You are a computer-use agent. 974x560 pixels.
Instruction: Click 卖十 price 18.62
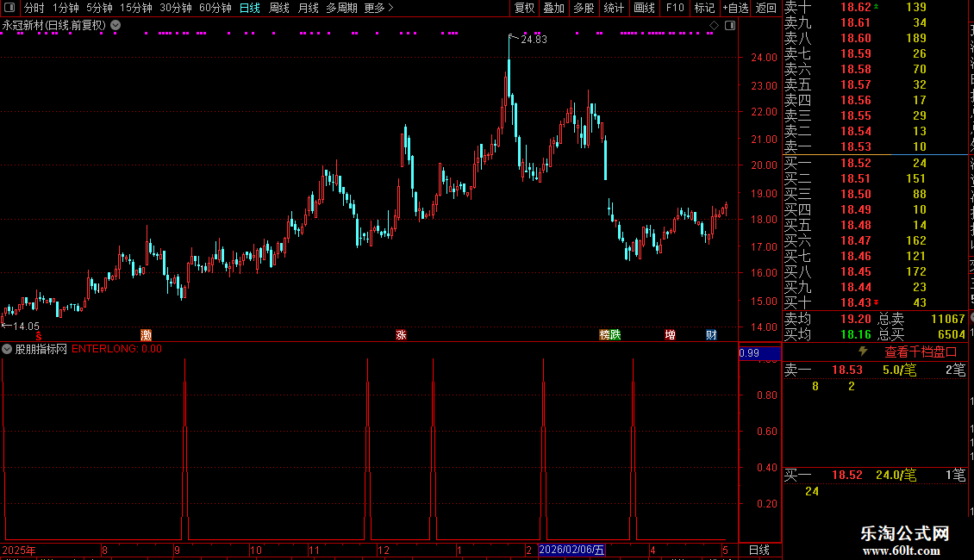pos(856,7)
